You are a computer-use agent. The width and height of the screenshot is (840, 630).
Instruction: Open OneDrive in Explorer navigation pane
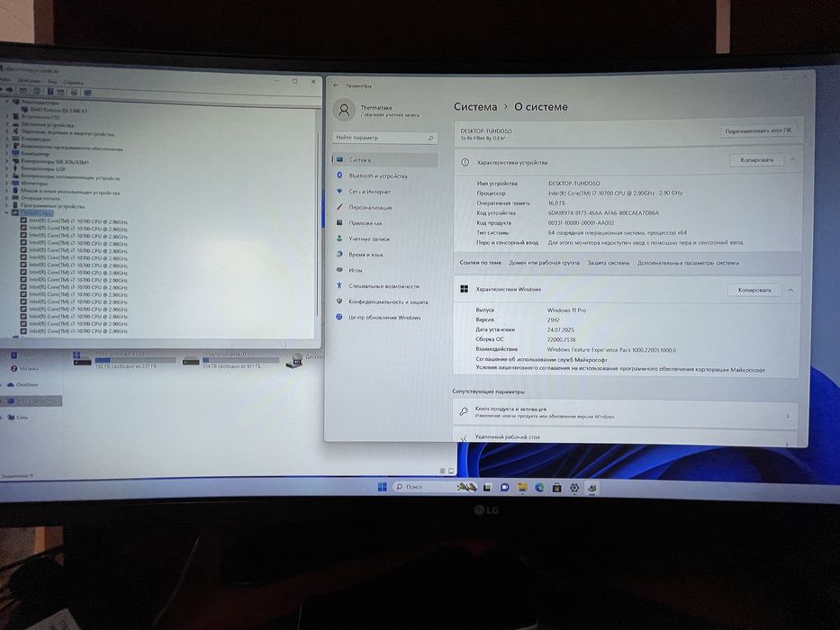click(x=23, y=384)
